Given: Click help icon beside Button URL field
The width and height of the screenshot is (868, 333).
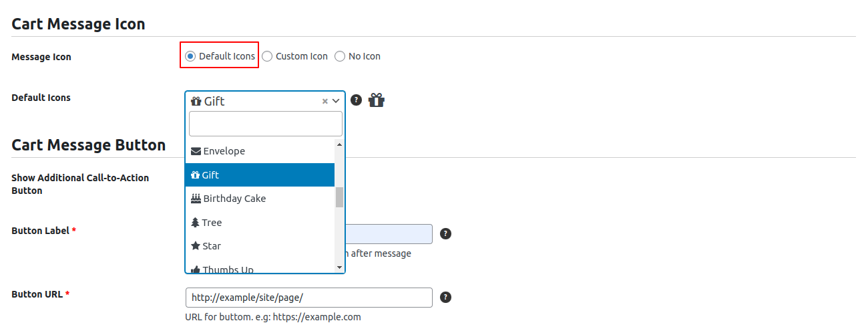Looking at the screenshot, I should [445, 298].
